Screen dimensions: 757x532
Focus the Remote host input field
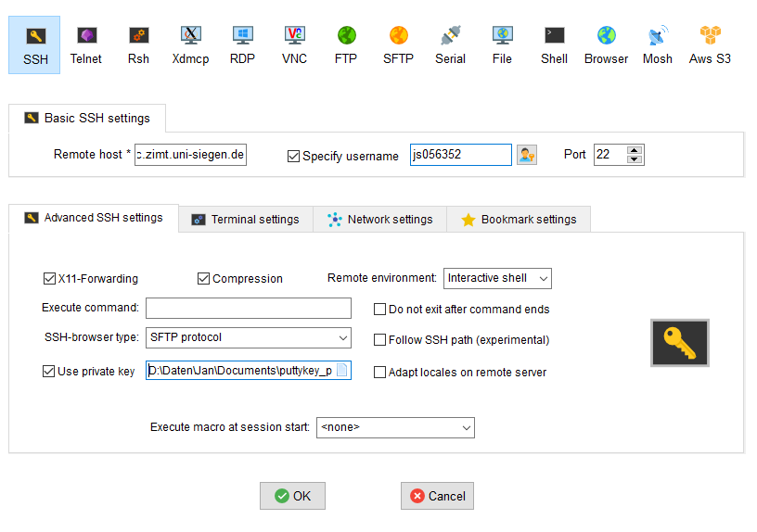pyautogui.click(x=190, y=155)
